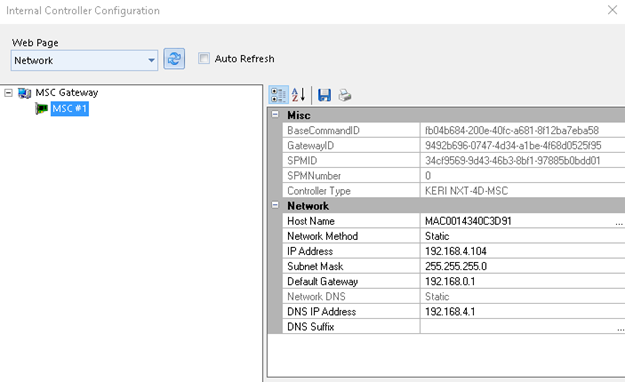
Task: Select the GatewayID property label
Action: tap(311, 146)
